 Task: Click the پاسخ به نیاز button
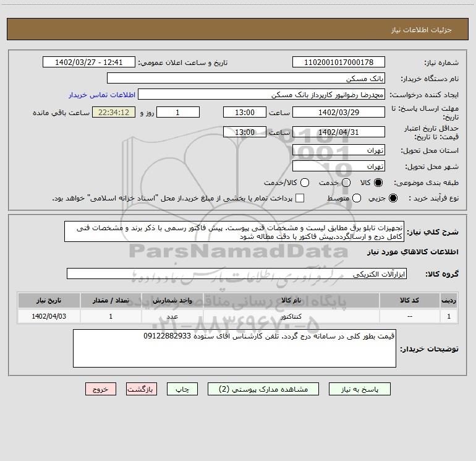(x=359, y=389)
